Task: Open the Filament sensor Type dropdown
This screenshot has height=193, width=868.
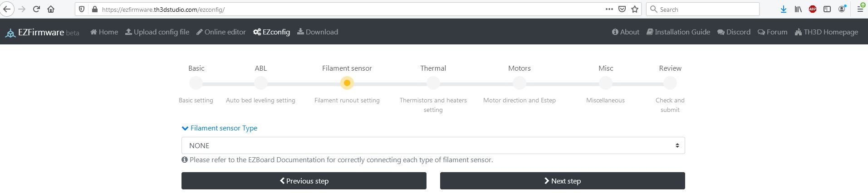Action: click(x=433, y=145)
